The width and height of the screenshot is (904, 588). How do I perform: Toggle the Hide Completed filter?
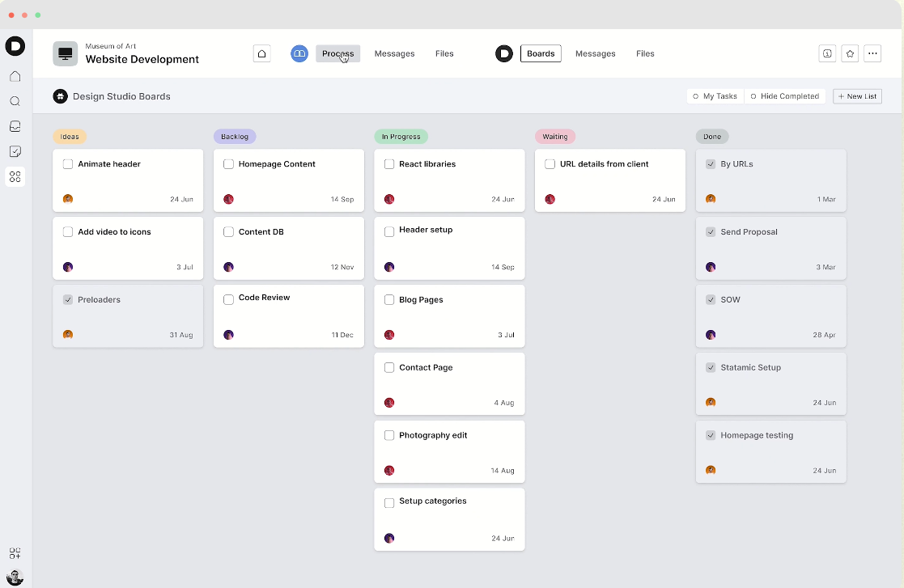click(785, 96)
